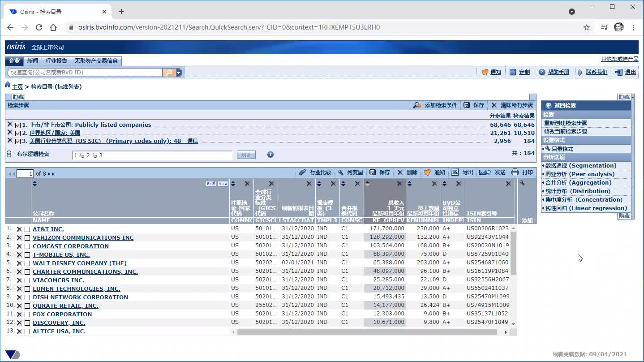
Task: Open the QURATE RETAIL, INC. report
Action: tap(65, 306)
